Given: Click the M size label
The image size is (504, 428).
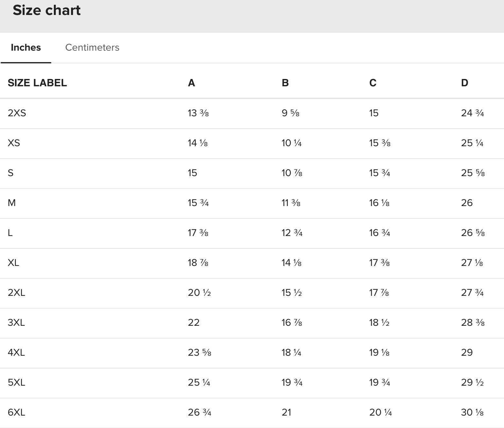Looking at the screenshot, I should coord(12,203).
